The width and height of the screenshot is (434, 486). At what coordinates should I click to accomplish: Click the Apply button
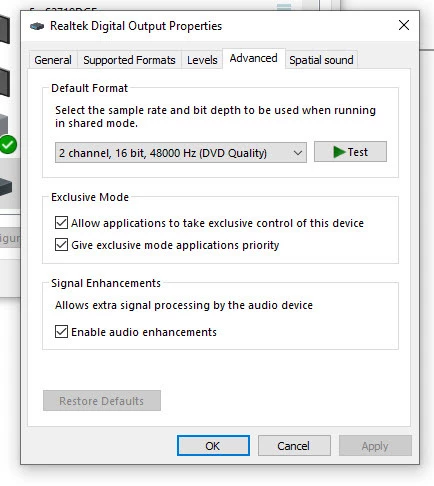375,446
